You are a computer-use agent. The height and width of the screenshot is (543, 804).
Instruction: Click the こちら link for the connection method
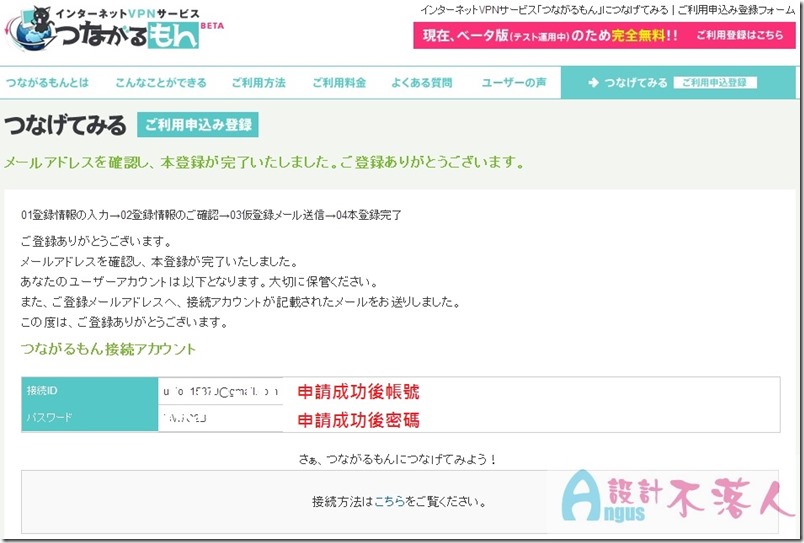click(x=389, y=501)
